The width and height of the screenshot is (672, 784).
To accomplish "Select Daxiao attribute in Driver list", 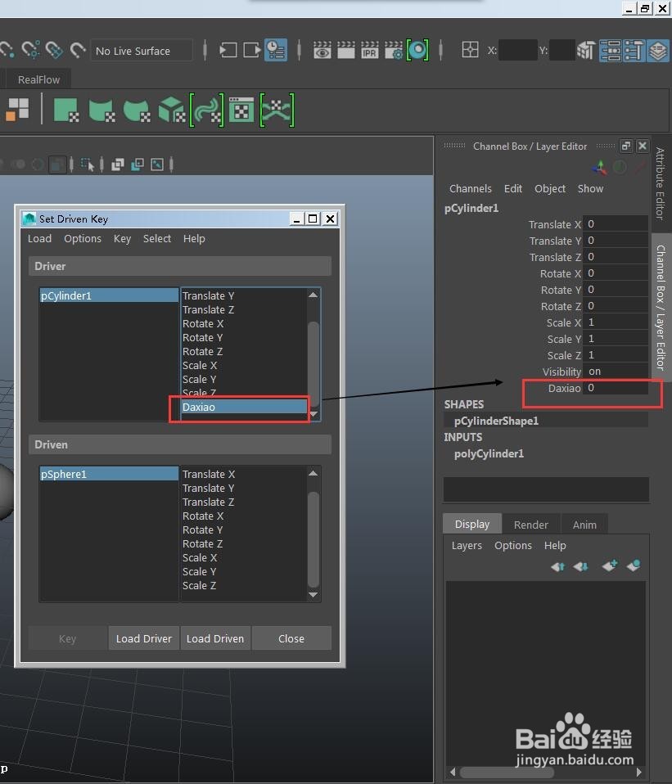I will pos(244,407).
